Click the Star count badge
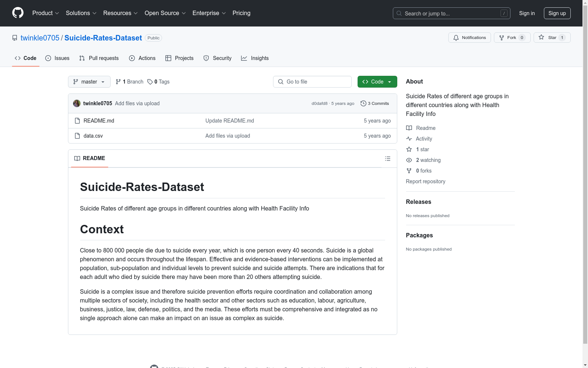 pyautogui.click(x=562, y=38)
